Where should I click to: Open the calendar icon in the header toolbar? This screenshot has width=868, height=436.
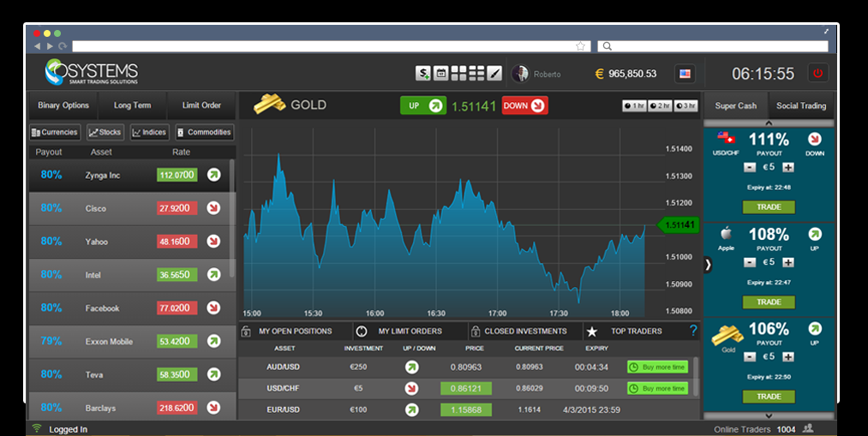tap(441, 74)
